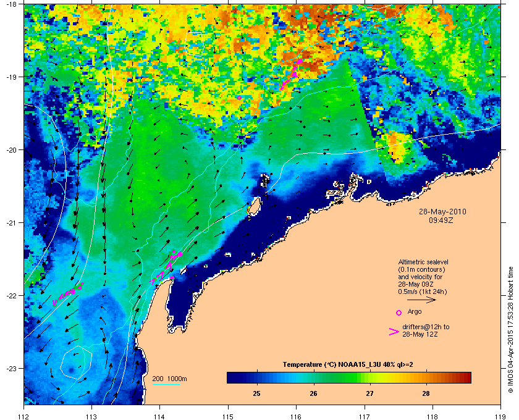Click the date label 28-May-2010
The image size is (519, 420).
click(x=442, y=211)
